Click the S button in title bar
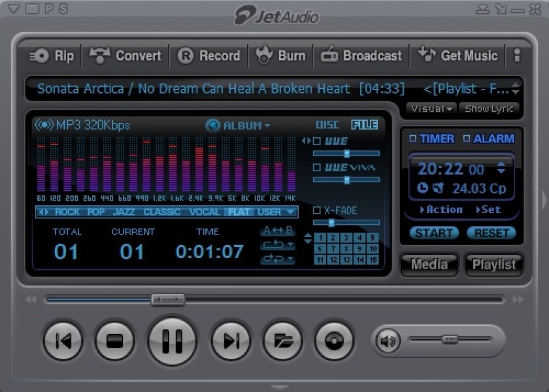The image size is (549, 392). [63, 8]
